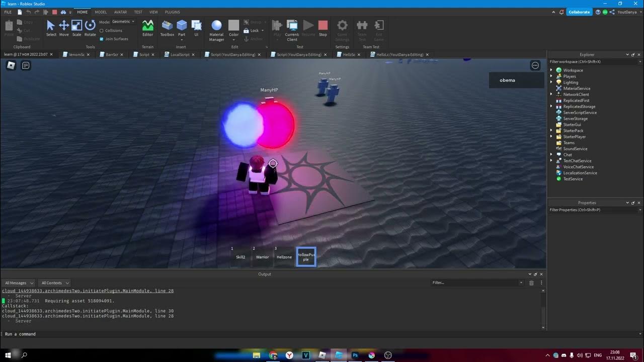
Task: Toggle the Join Surfaces checkbox
Action: (x=102, y=39)
